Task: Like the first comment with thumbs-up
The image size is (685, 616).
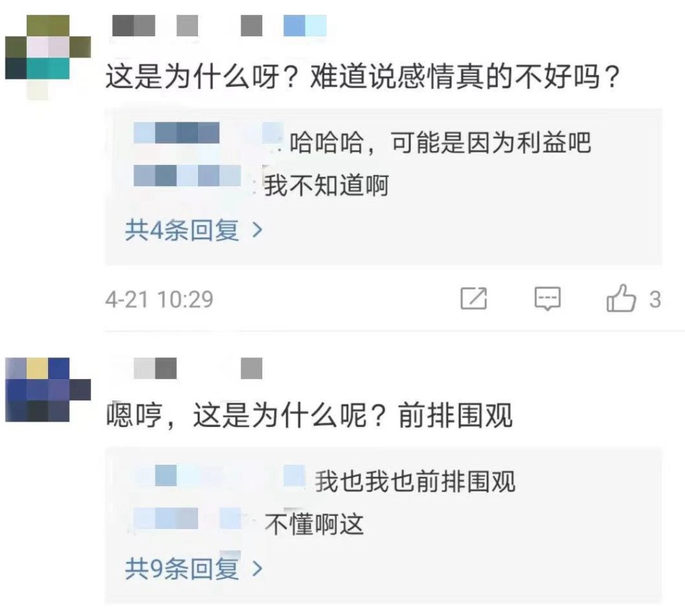Action: coord(621,298)
